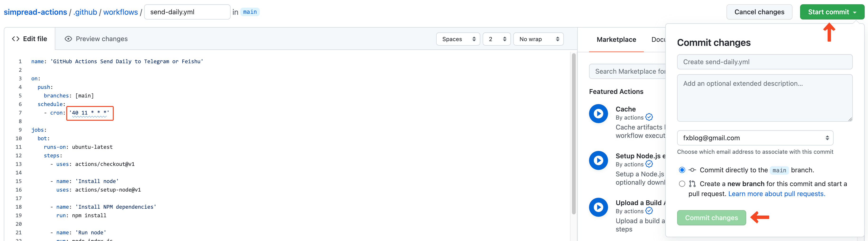Viewport: 868px width, 241px height.
Task: Click code line name: 'Install NPM dependencies'
Action: (103, 207)
